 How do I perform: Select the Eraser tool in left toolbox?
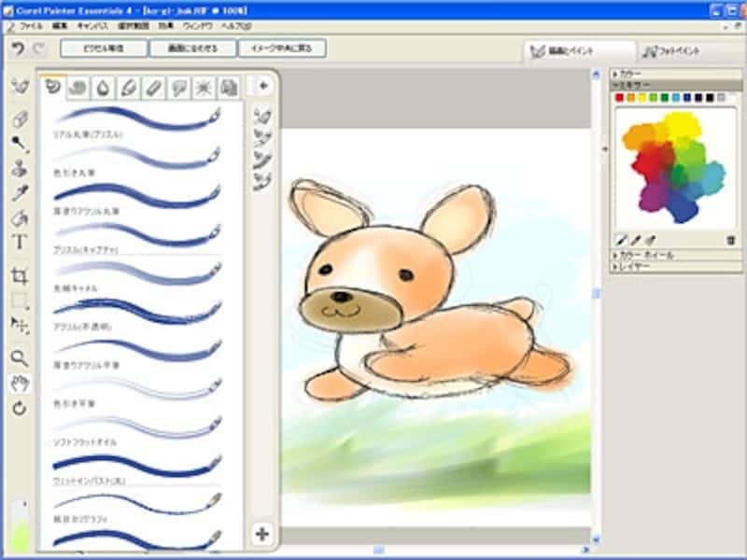pyautogui.click(x=20, y=119)
